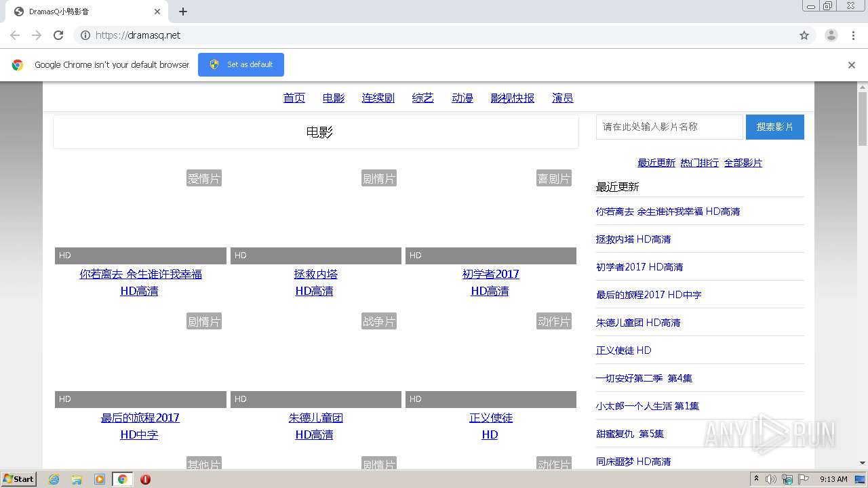Launch Internet Explorer from taskbar
This screenshot has height=488, width=868.
tap(54, 479)
